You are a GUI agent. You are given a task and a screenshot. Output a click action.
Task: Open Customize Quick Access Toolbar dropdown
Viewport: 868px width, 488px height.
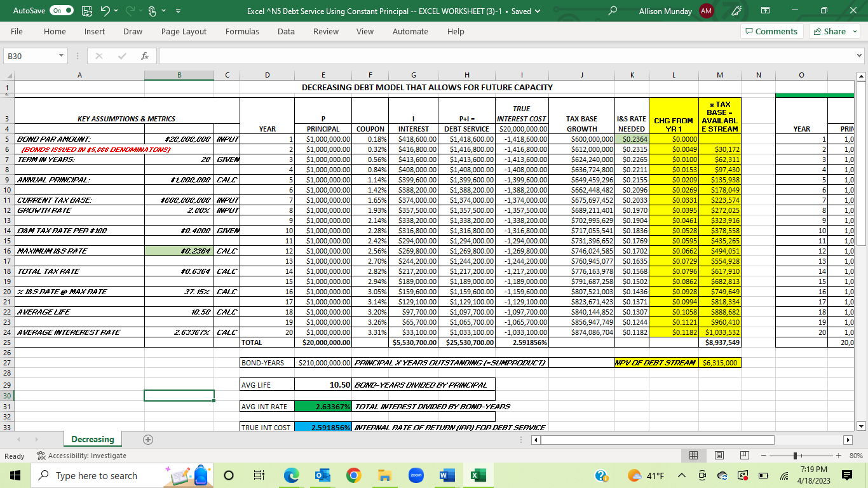tap(178, 11)
